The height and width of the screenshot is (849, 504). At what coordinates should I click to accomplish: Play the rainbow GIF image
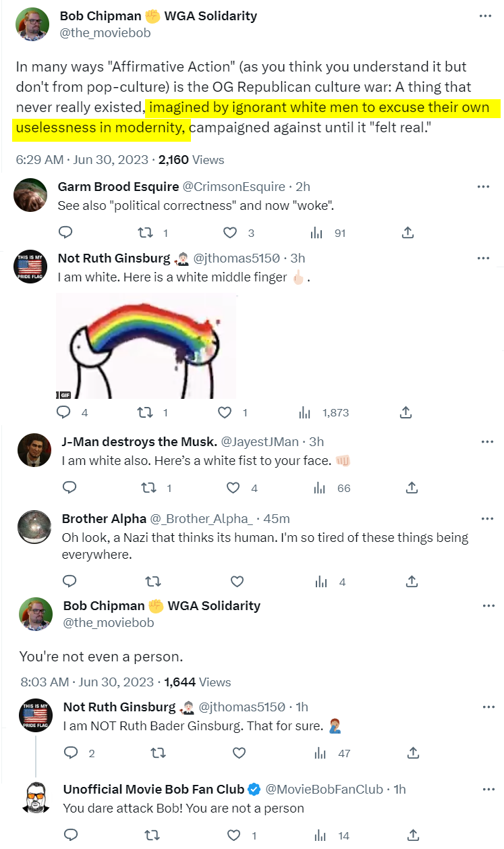point(146,346)
